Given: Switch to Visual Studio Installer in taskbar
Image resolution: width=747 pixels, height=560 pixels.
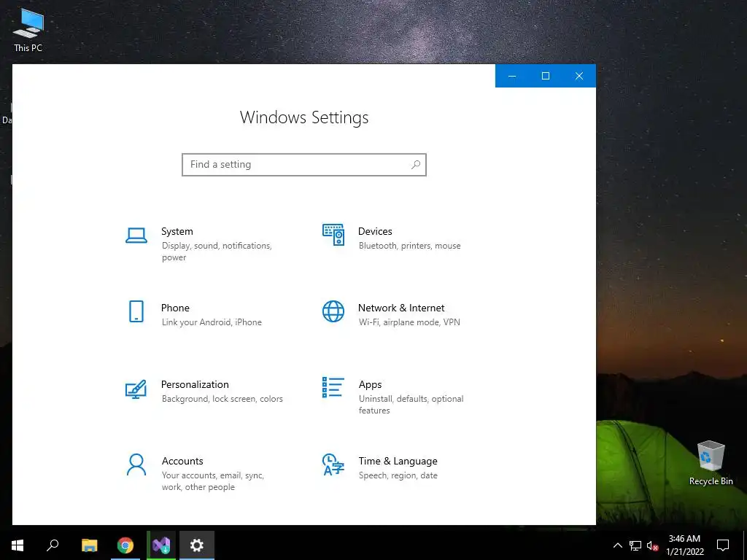Looking at the screenshot, I should click(x=161, y=545).
